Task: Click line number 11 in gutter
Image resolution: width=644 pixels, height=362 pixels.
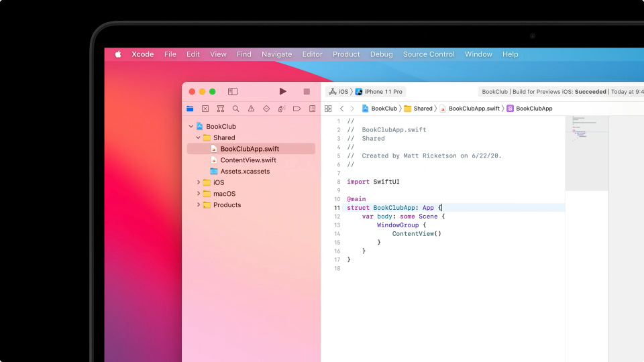Action: coord(337,208)
